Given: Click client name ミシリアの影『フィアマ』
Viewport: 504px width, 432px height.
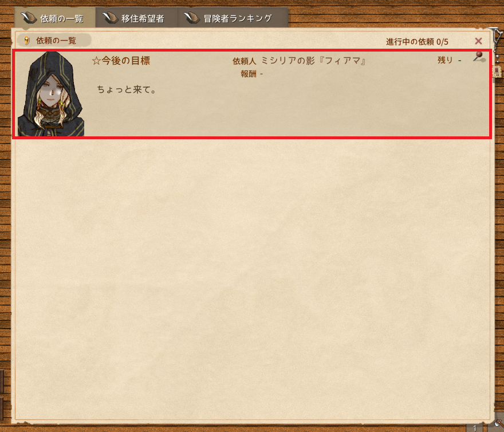Looking at the screenshot, I should [x=314, y=61].
